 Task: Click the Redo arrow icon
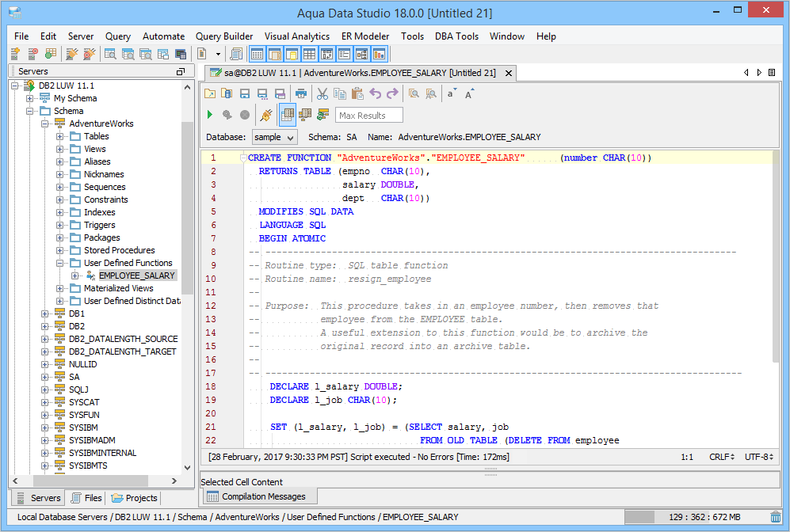tap(392, 93)
